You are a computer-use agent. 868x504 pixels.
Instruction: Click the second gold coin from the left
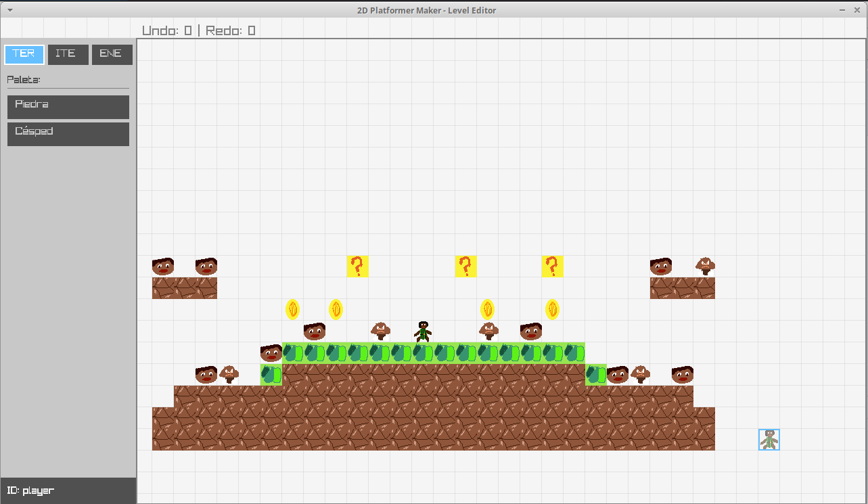pos(336,310)
